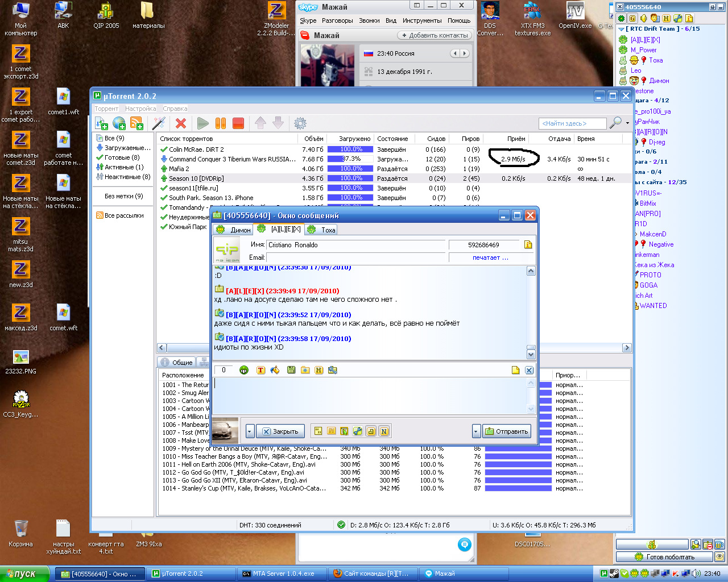Select the 'Неактивные (8)' category in sidebar
728x582 pixels.
(127, 177)
